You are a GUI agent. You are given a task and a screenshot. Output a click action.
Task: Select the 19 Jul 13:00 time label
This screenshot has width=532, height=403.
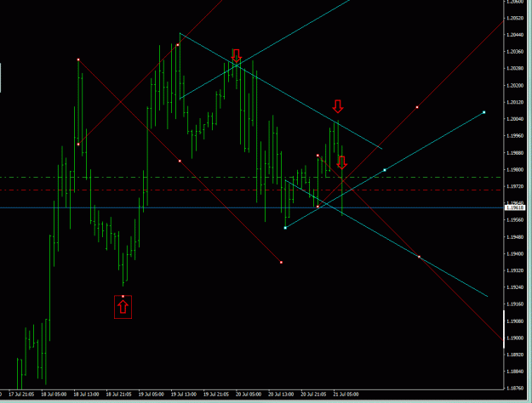(x=184, y=394)
